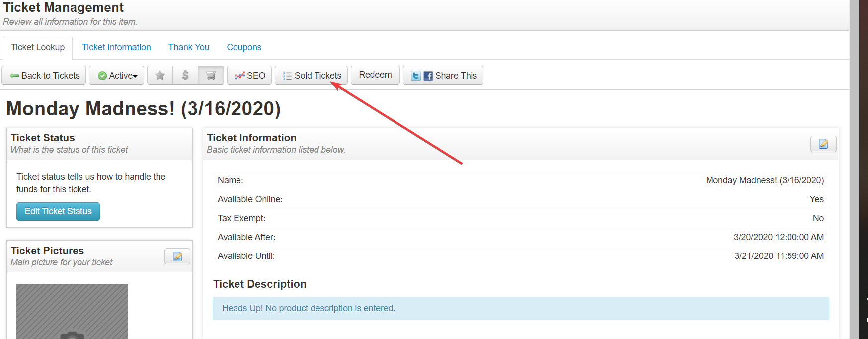Click the Facebook icon in Share This
Screen dimensions: 868x339
pos(428,76)
